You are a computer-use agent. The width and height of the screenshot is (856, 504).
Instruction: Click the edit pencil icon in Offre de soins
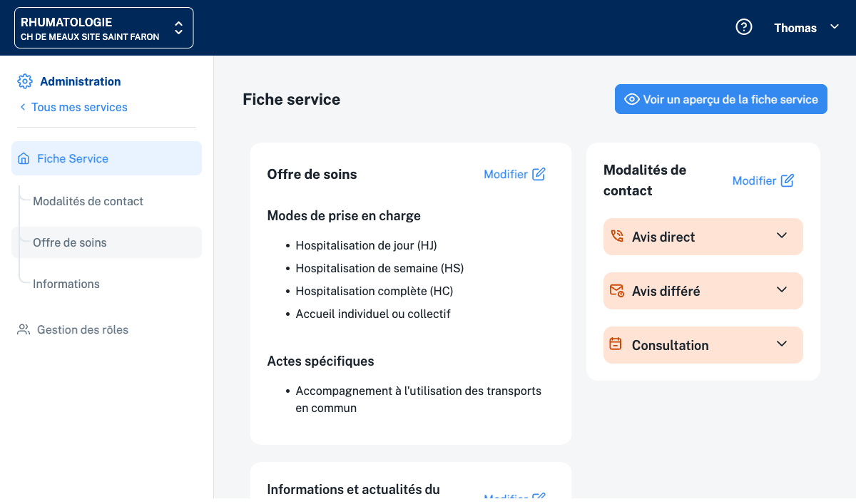(539, 174)
